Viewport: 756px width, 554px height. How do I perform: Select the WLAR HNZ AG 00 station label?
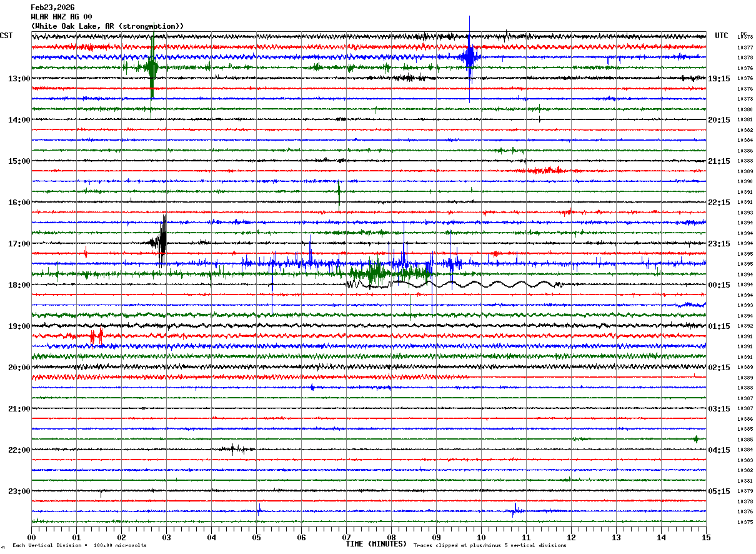tap(61, 17)
